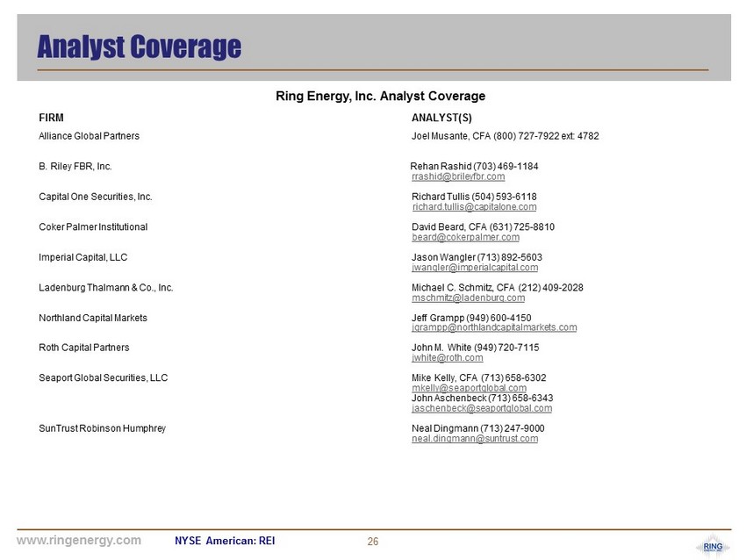This screenshot has width=746, height=560.
Task: Select Roth Capital Partners firm name
Action: click(84, 348)
